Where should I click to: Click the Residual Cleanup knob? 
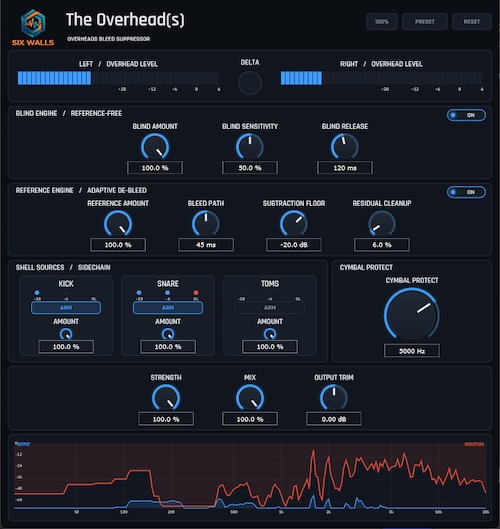tap(382, 224)
